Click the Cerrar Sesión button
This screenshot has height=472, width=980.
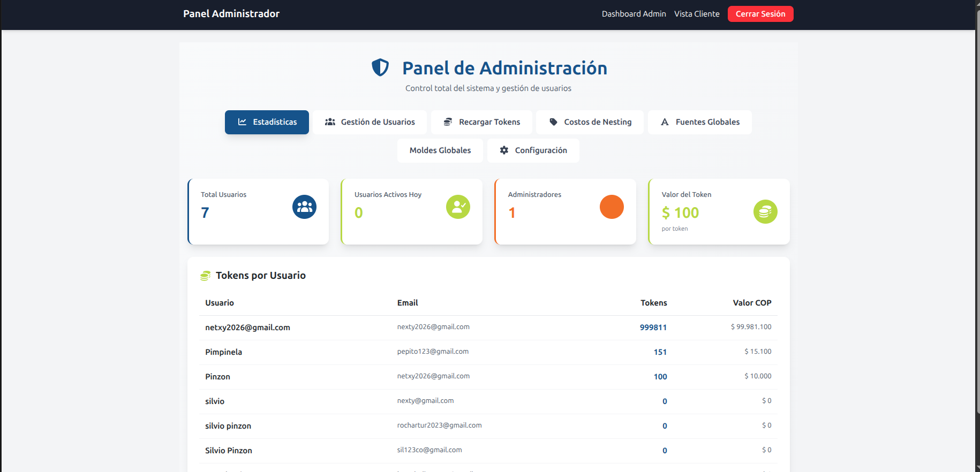[x=760, y=14]
